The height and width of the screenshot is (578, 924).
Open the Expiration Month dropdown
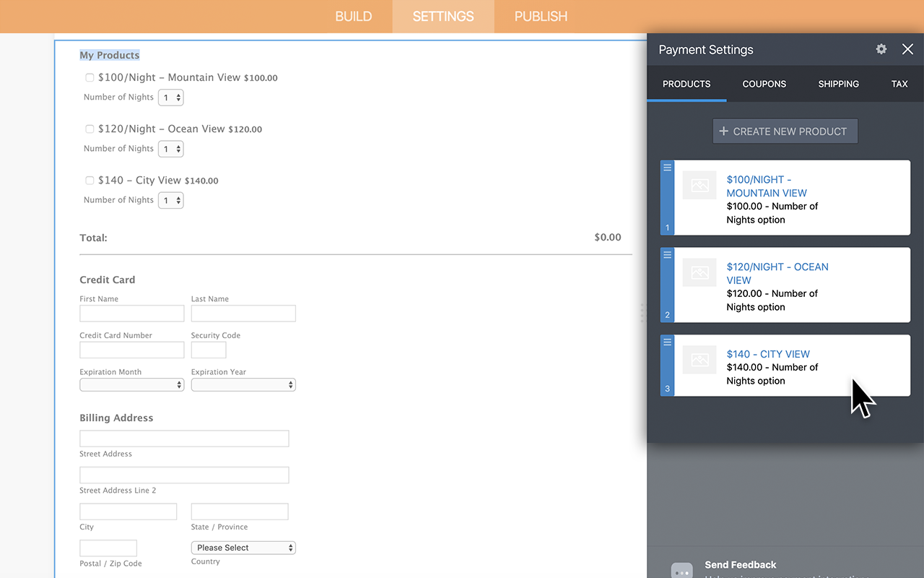pyautogui.click(x=131, y=384)
